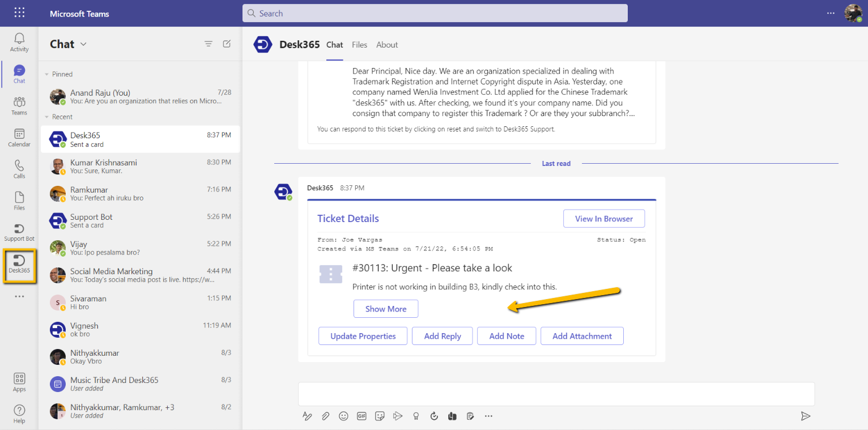Switch to the Calendar section
868x430 pixels.
(19, 138)
